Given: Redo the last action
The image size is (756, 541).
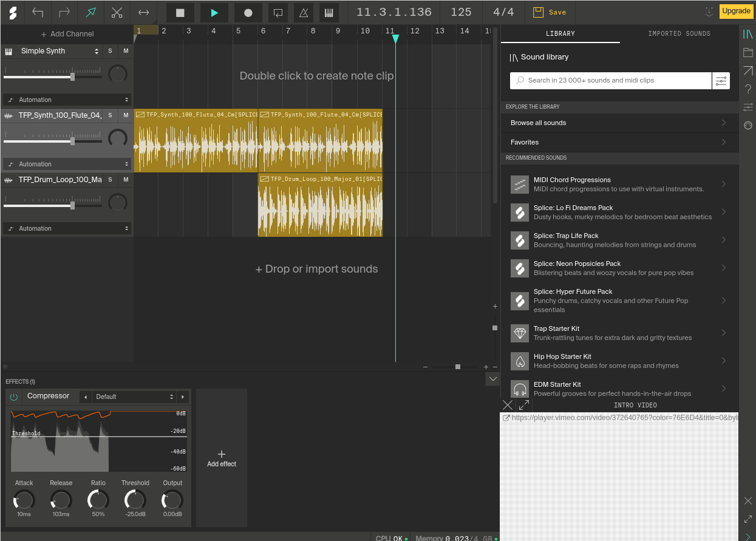Looking at the screenshot, I should 64,12.
